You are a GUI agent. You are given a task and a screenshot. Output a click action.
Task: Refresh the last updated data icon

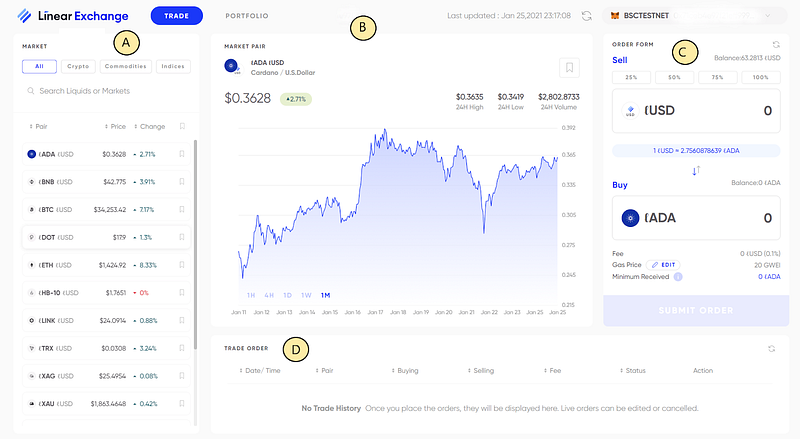pyautogui.click(x=587, y=16)
